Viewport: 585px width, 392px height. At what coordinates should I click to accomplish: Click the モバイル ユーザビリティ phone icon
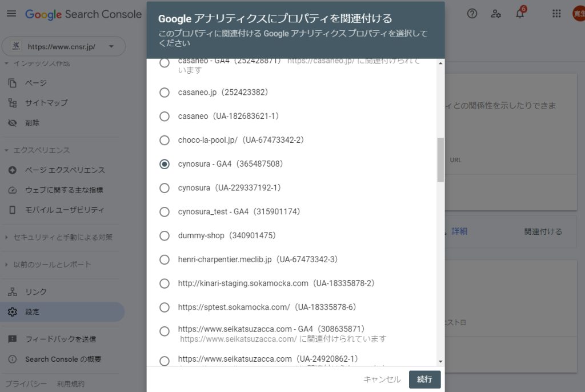[13, 210]
